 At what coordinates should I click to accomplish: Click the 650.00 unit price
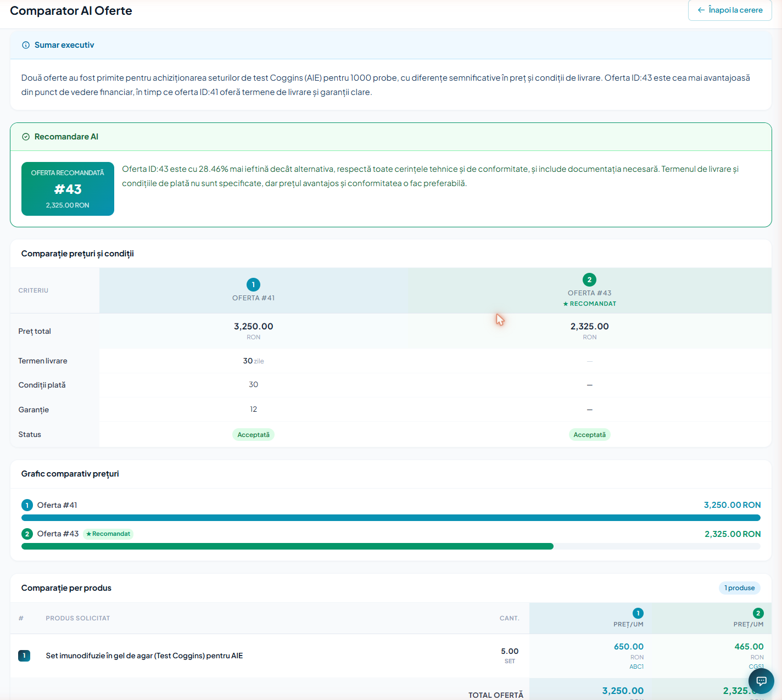(x=628, y=647)
